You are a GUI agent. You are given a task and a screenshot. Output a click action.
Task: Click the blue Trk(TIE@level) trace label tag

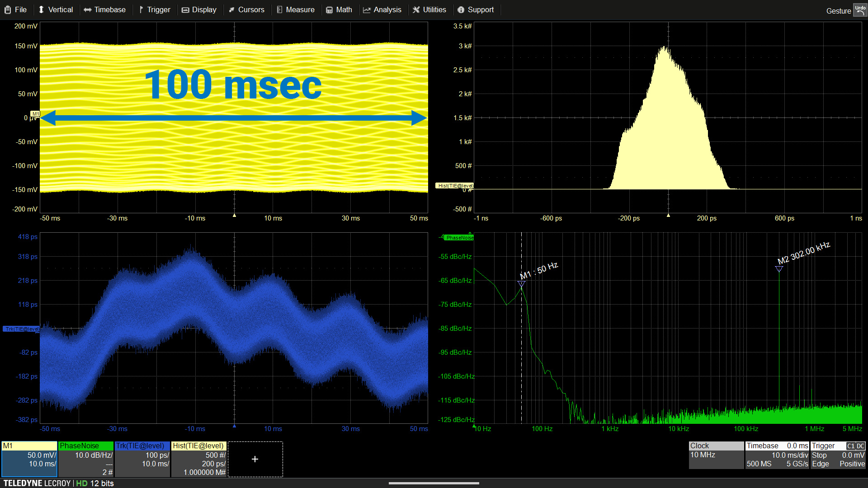pos(21,329)
